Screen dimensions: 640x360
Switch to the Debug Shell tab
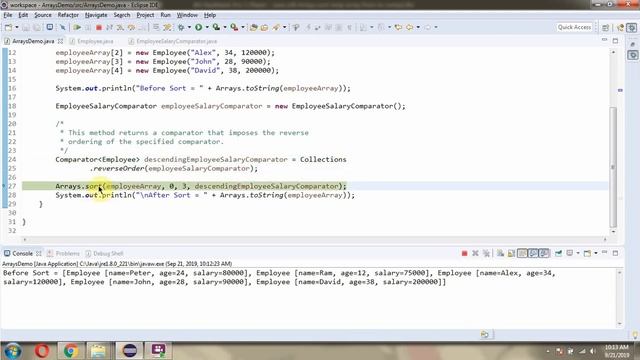click(104, 253)
